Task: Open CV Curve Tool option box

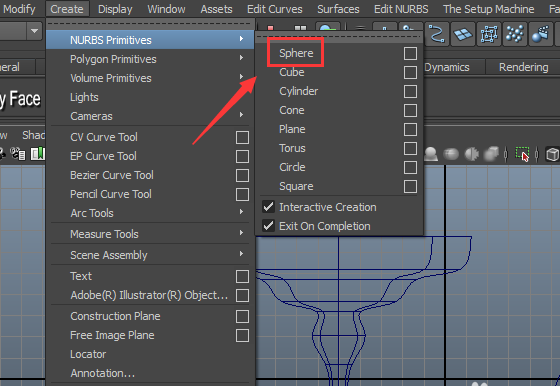Action: click(242, 137)
